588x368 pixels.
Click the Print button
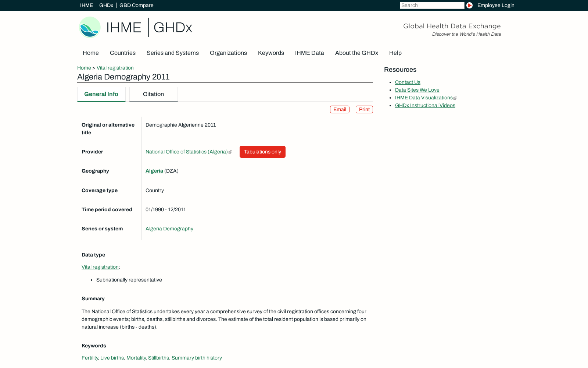364,110
